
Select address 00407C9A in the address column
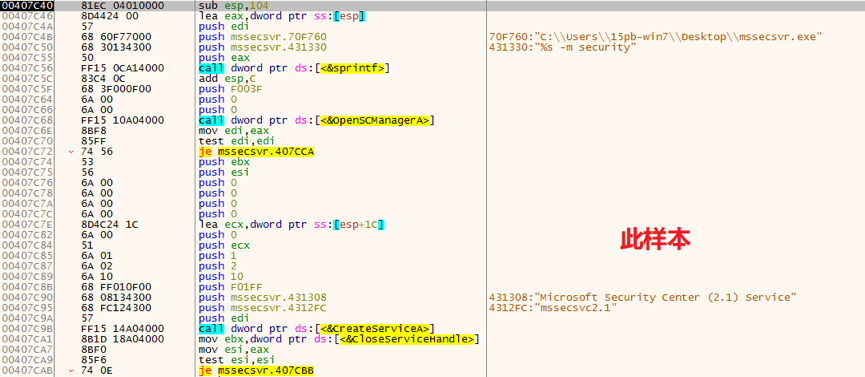click(26, 318)
